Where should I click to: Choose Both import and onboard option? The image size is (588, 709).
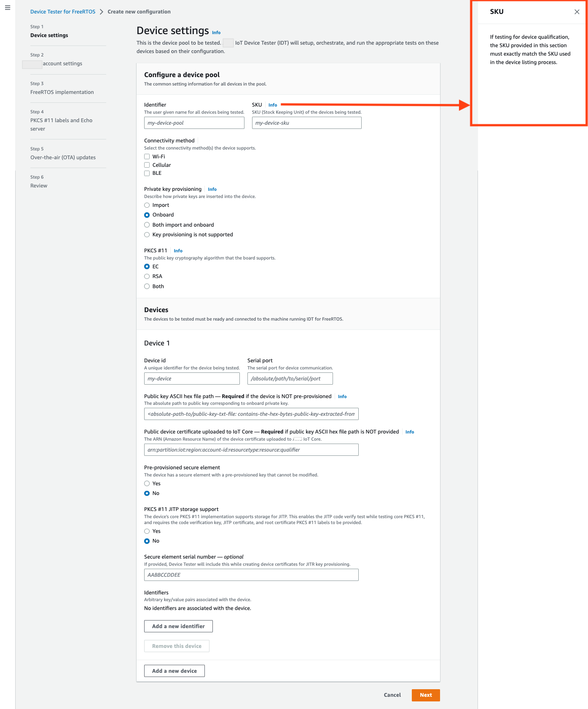click(147, 225)
